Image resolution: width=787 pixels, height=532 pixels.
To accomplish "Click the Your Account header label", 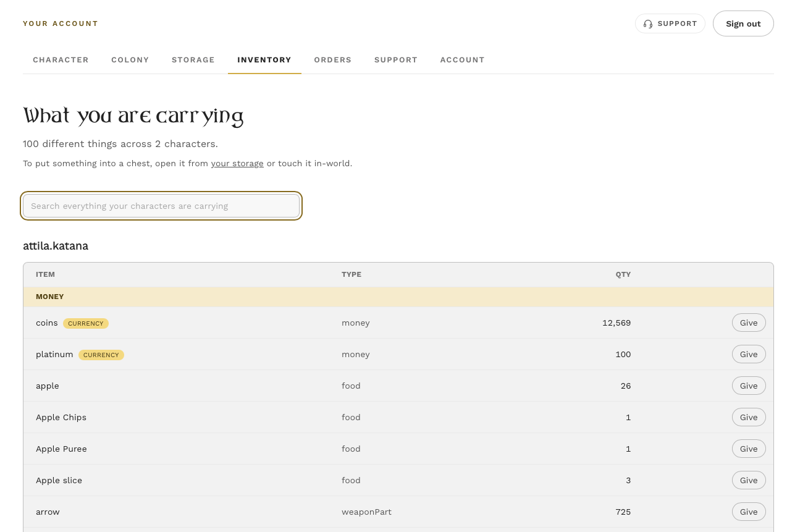I will point(61,23).
